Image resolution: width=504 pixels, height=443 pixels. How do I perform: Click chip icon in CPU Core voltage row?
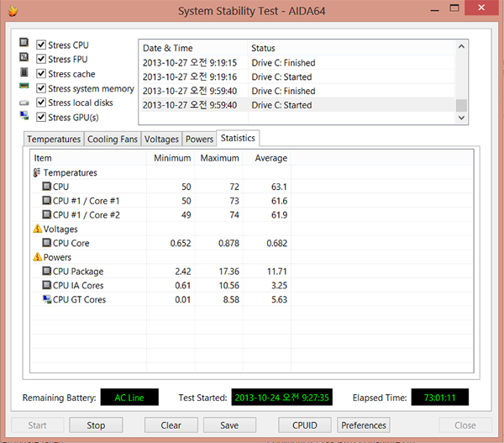pos(46,243)
